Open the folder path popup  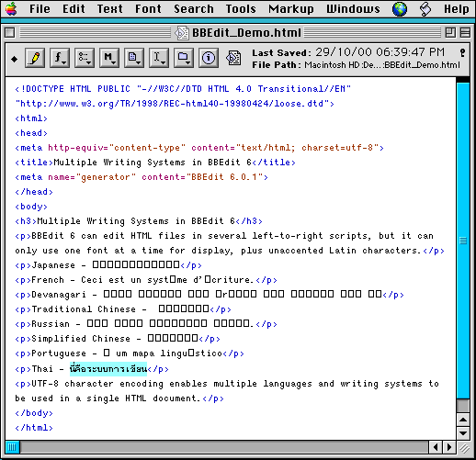(184, 58)
